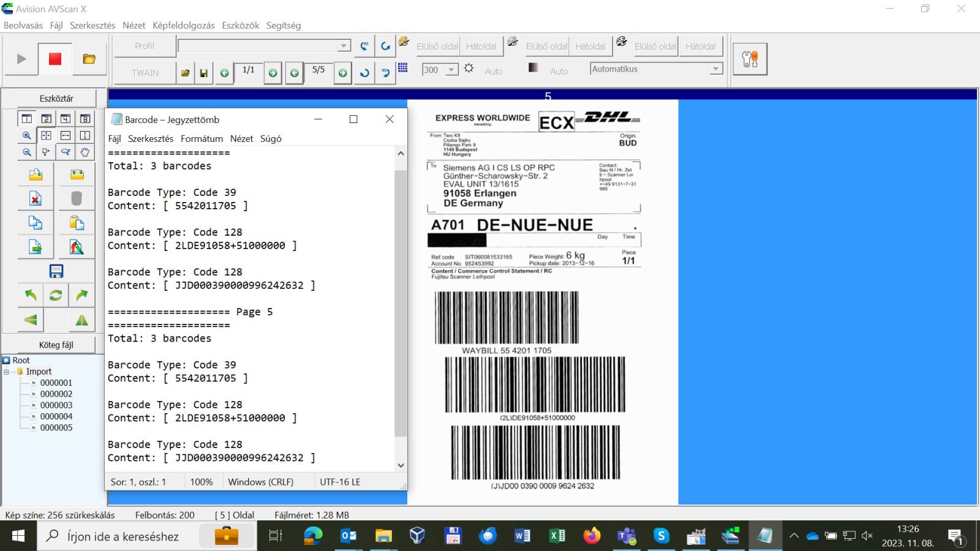
Task: Click the TWAIN button
Action: [145, 72]
